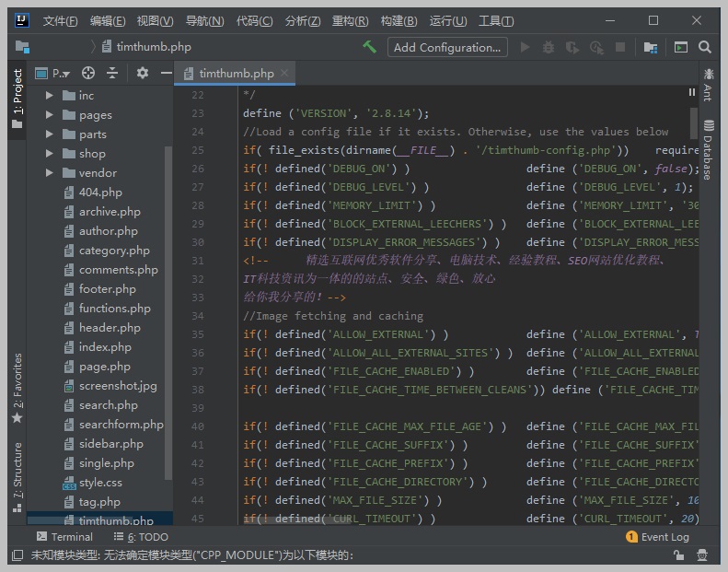Open Search Everywhere magnifier icon
This screenshot has width=728, height=572.
[705, 47]
